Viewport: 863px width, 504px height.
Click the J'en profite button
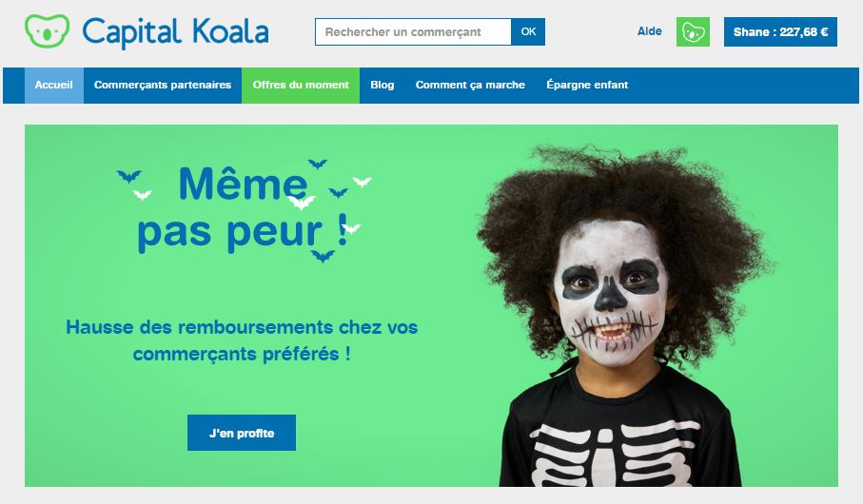coord(242,433)
